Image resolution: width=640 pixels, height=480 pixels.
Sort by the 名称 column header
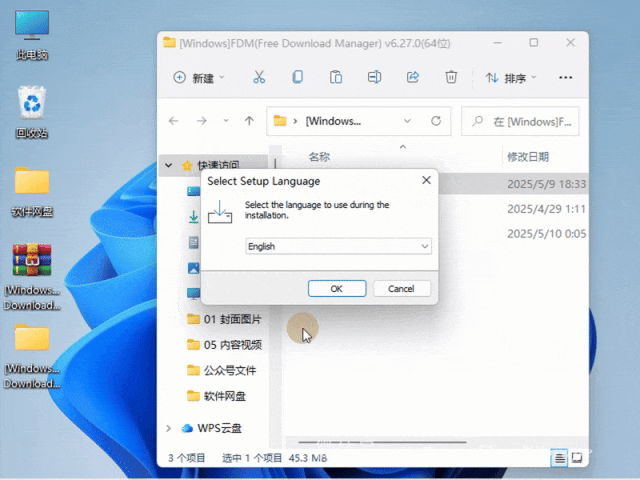pos(319,157)
